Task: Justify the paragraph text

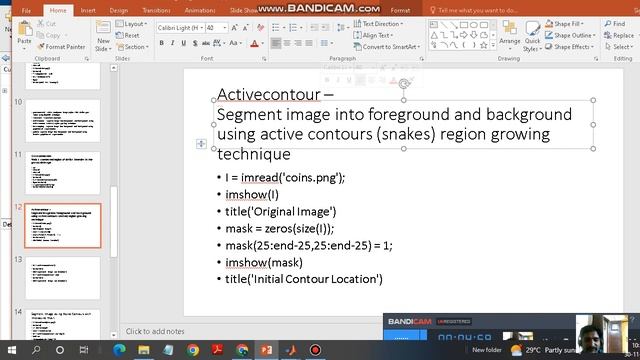Action: point(309,43)
